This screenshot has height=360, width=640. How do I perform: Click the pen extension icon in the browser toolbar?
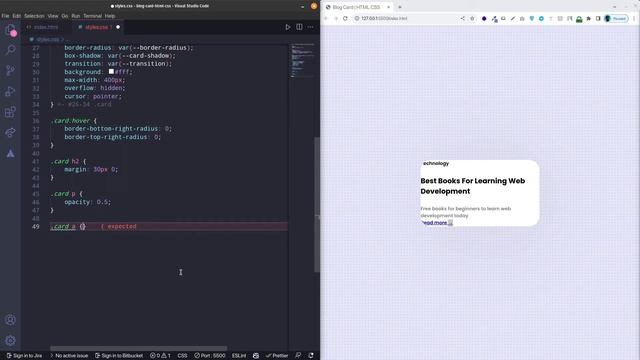[513, 18]
